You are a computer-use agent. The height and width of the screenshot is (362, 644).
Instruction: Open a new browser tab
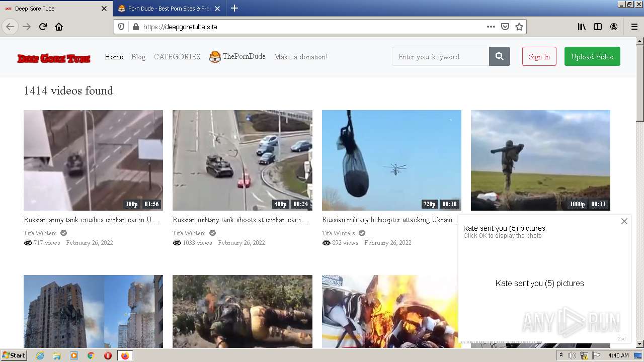(234, 8)
